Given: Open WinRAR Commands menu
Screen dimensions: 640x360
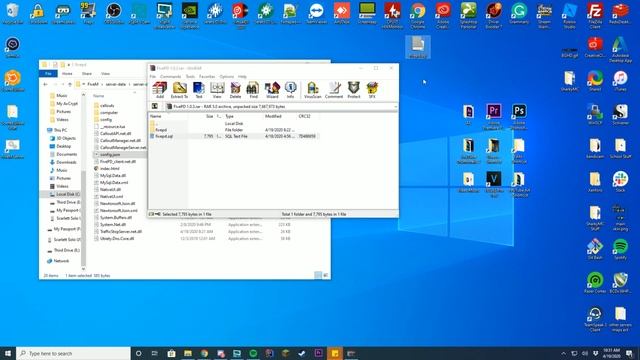Looking at the screenshot, I should (171, 76).
